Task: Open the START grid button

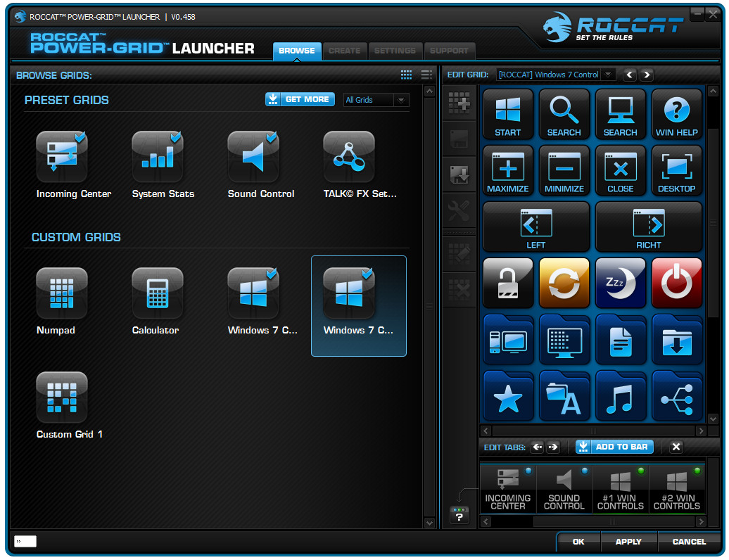Action: pos(508,115)
